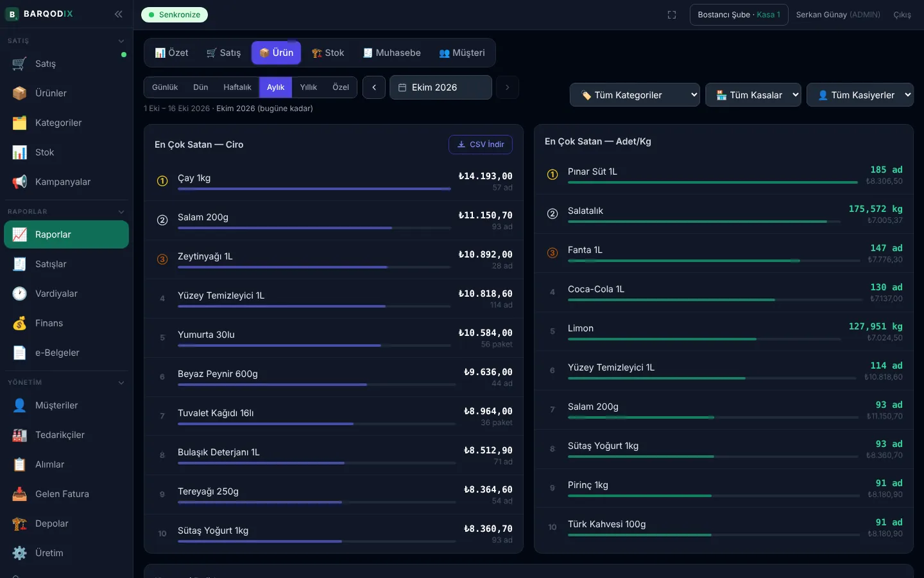The height and width of the screenshot is (578, 924).
Task: Switch to the Satış report tab
Action: click(224, 53)
